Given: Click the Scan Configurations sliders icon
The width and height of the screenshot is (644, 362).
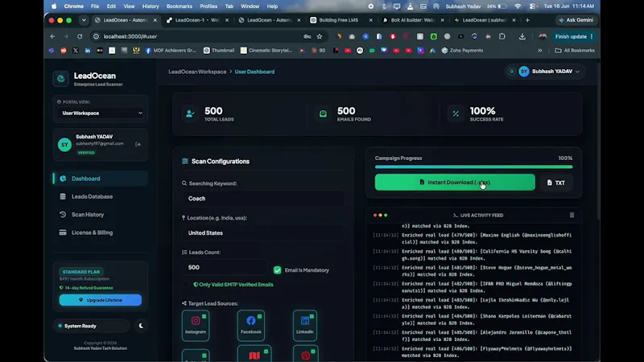Looking at the screenshot, I should click(x=185, y=162).
